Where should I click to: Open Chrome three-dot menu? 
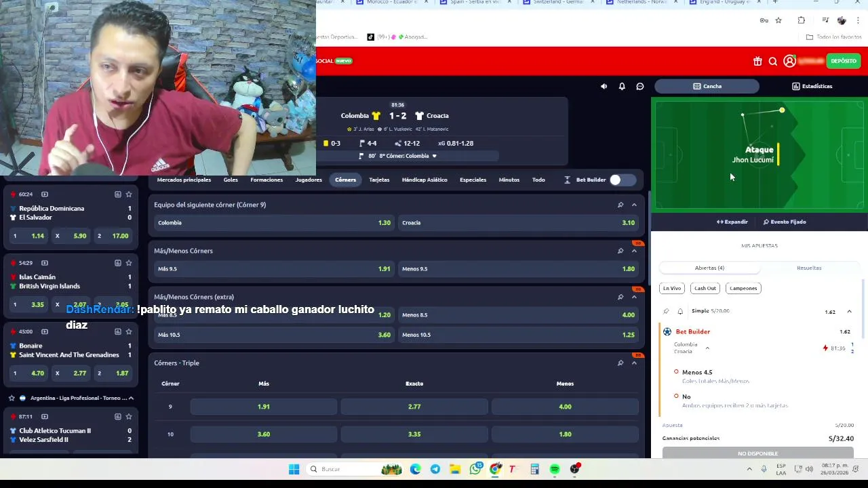[x=858, y=20]
